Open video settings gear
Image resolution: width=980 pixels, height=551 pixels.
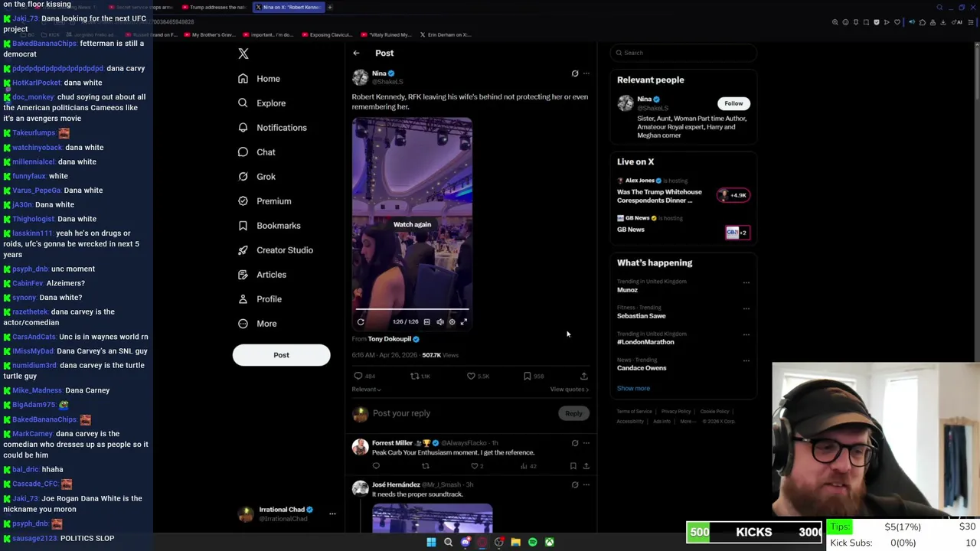[x=452, y=322]
